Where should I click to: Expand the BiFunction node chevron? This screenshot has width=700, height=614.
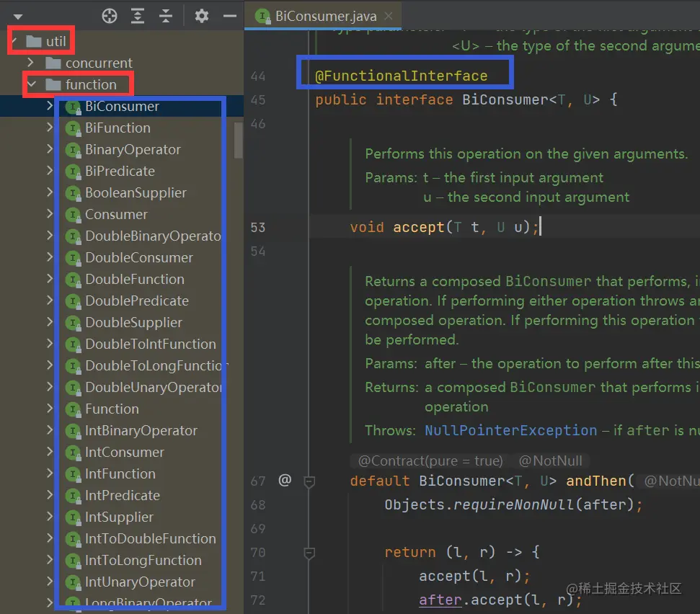50,128
